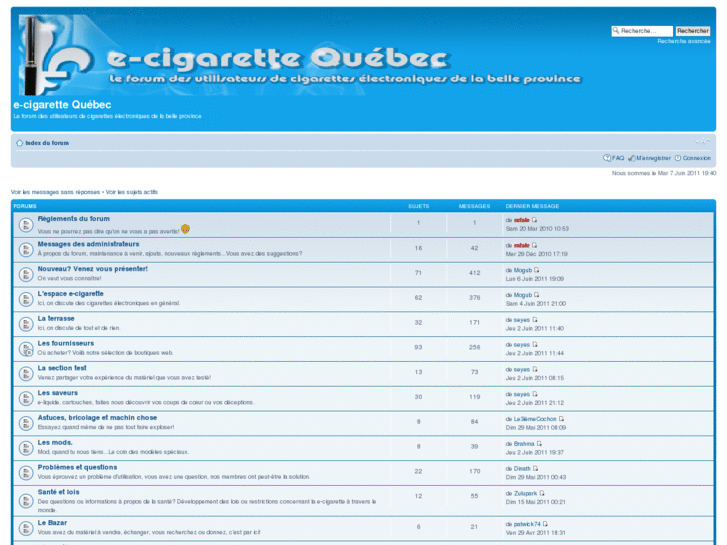Click the forum icon beside La terrasse
Viewport: 727px width, 545px height.
tap(26, 324)
